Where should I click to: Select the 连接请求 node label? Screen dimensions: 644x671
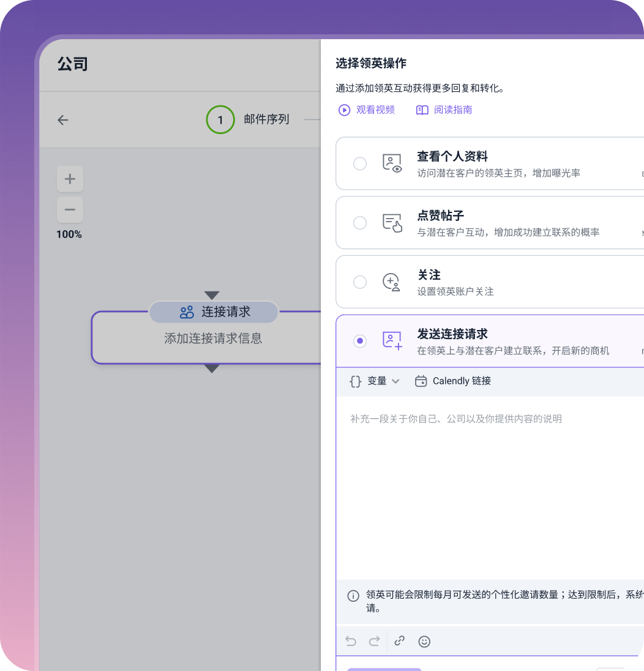(214, 312)
